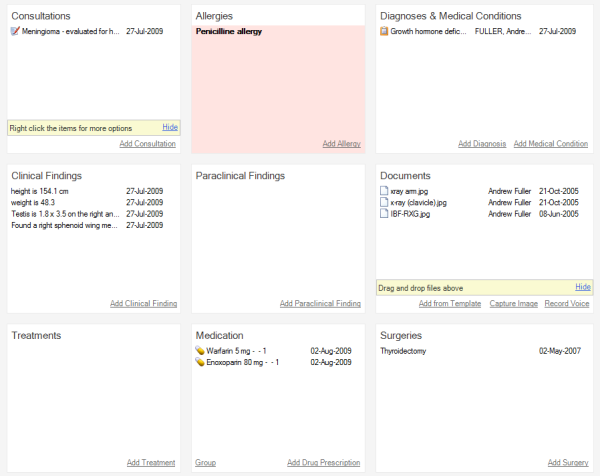Open Add Paraclinical Finding
The image size is (600, 476).
point(320,303)
